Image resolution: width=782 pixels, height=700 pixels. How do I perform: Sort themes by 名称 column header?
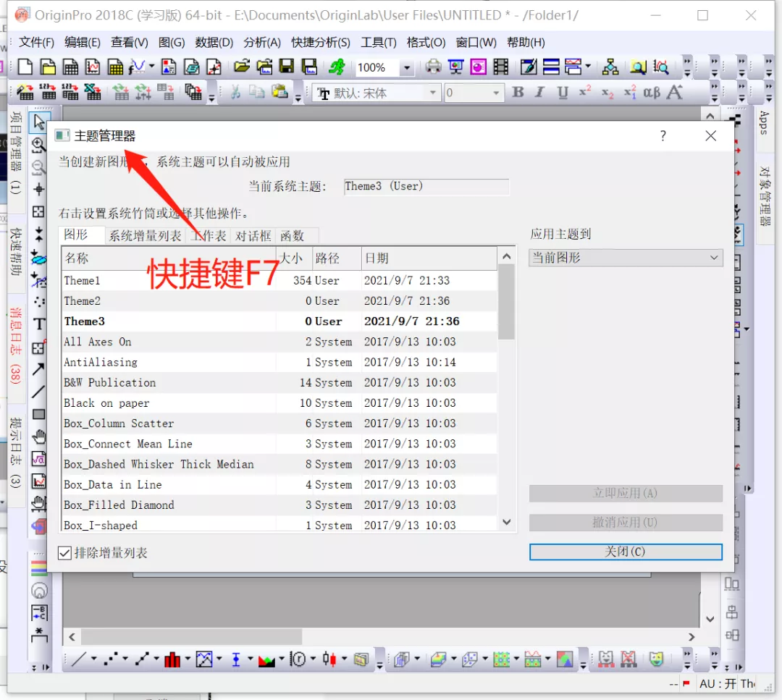(x=169, y=258)
